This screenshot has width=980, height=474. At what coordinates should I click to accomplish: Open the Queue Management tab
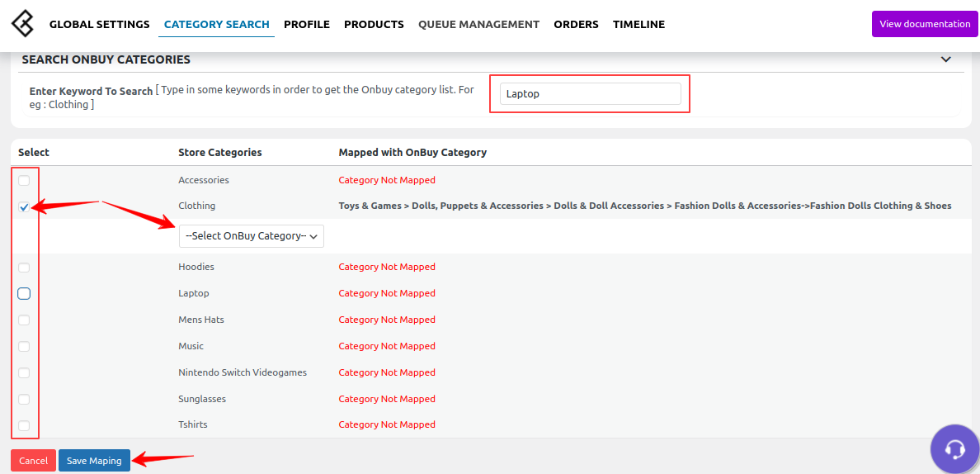tap(478, 25)
